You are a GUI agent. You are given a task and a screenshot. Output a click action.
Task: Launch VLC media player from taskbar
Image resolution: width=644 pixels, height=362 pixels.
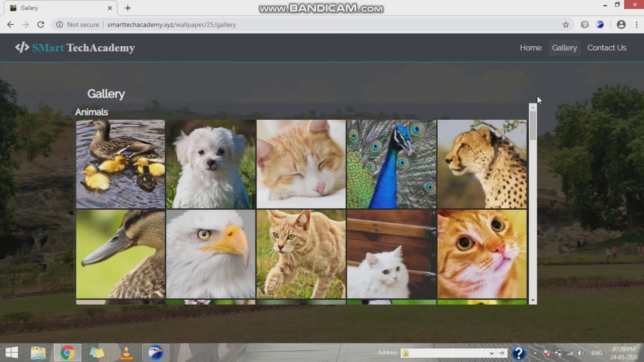(126, 353)
